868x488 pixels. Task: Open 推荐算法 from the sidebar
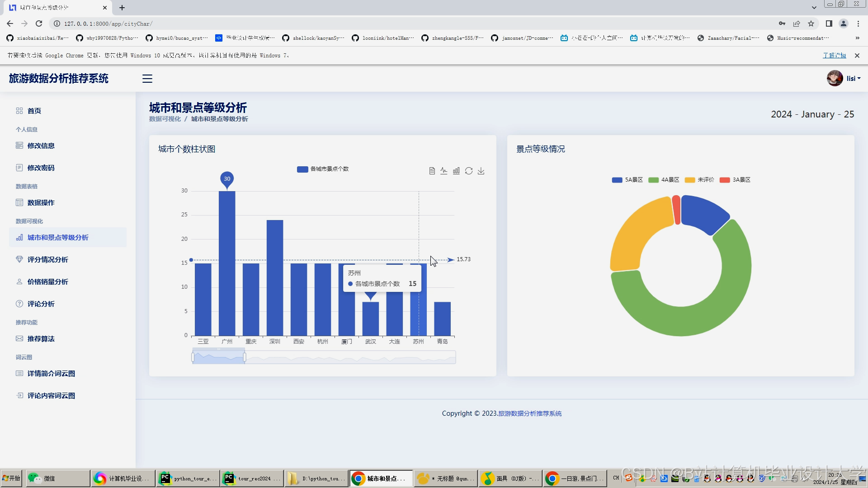pyautogui.click(x=41, y=338)
